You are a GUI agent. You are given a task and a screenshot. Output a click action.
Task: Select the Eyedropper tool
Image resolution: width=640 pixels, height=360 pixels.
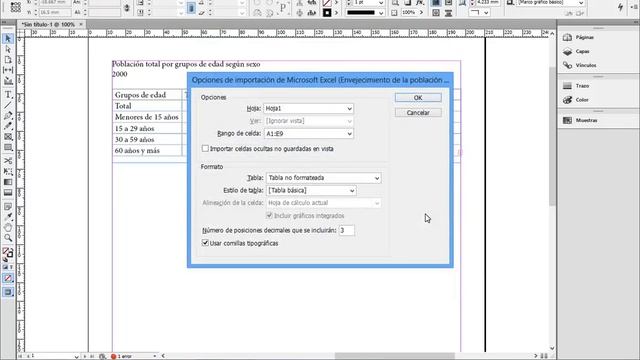tap(8, 217)
